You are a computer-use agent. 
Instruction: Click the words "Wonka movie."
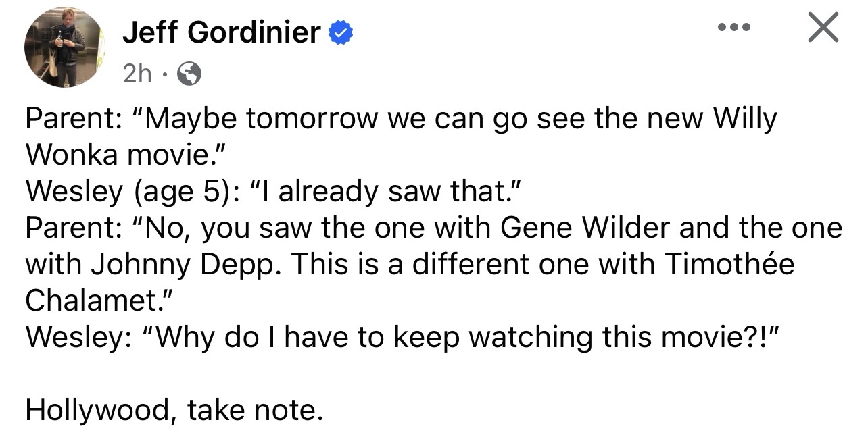click(x=124, y=155)
